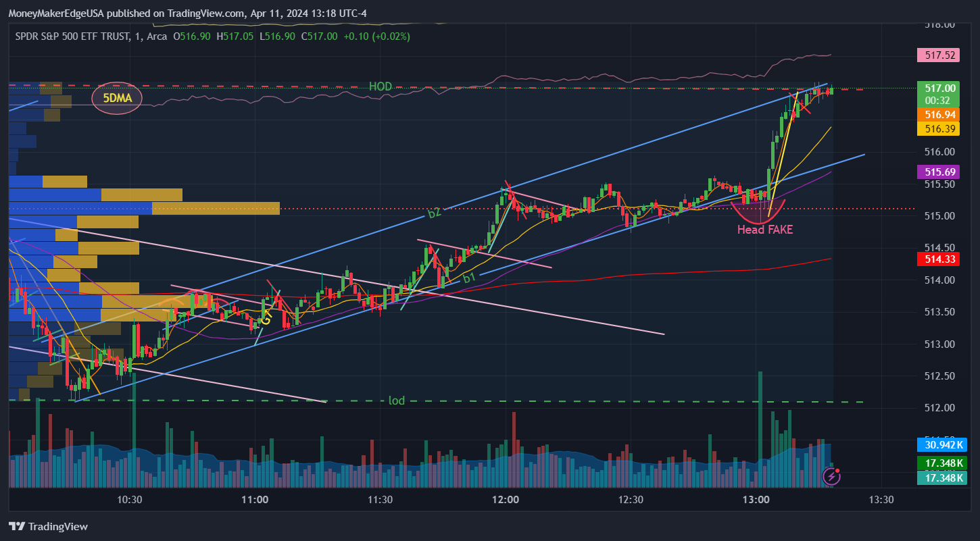The width and height of the screenshot is (980, 541).
Task: Click the dark green 17.348K volume label
Action: click(941, 463)
